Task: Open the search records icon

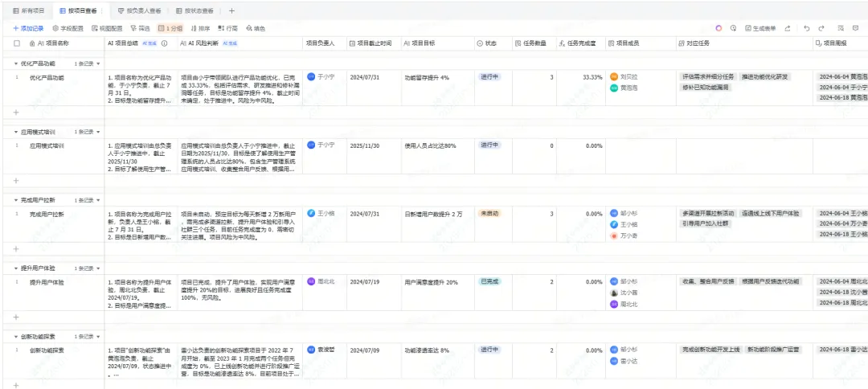Action: click(841, 28)
